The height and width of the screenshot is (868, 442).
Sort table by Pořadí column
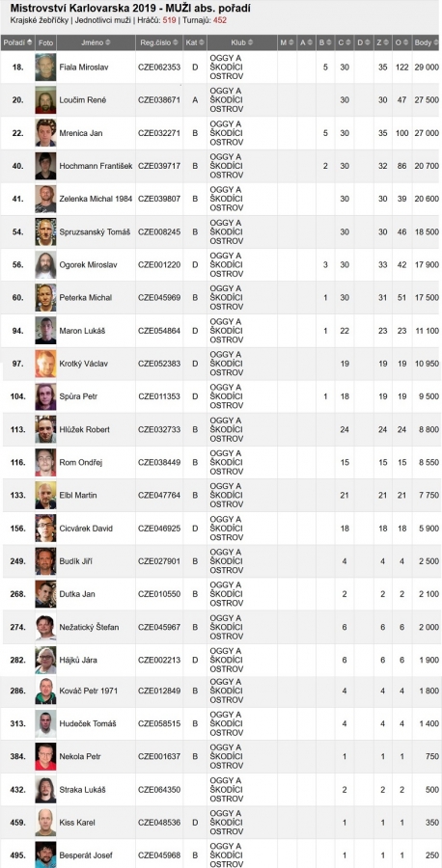click(x=17, y=42)
